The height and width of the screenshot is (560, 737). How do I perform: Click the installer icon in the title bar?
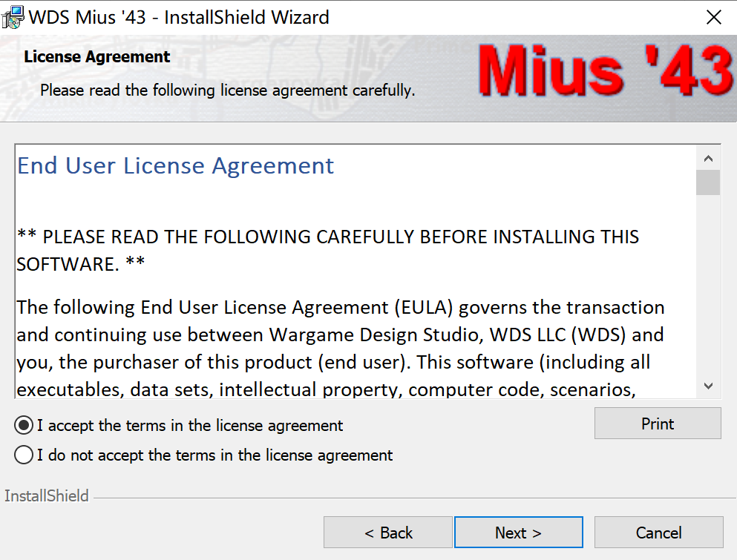tap(13, 17)
